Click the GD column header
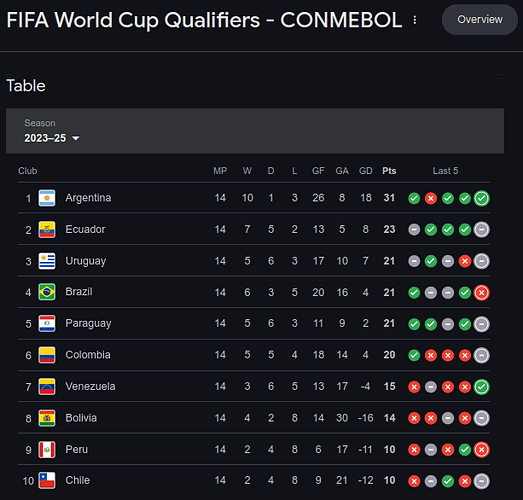Image resolution: width=523 pixels, height=500 pixels. click(366, 171)
